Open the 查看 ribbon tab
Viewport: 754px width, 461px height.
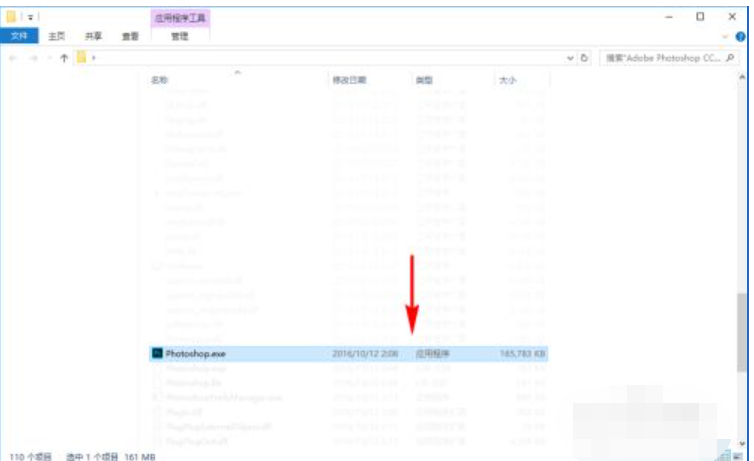tap(130, 36)
